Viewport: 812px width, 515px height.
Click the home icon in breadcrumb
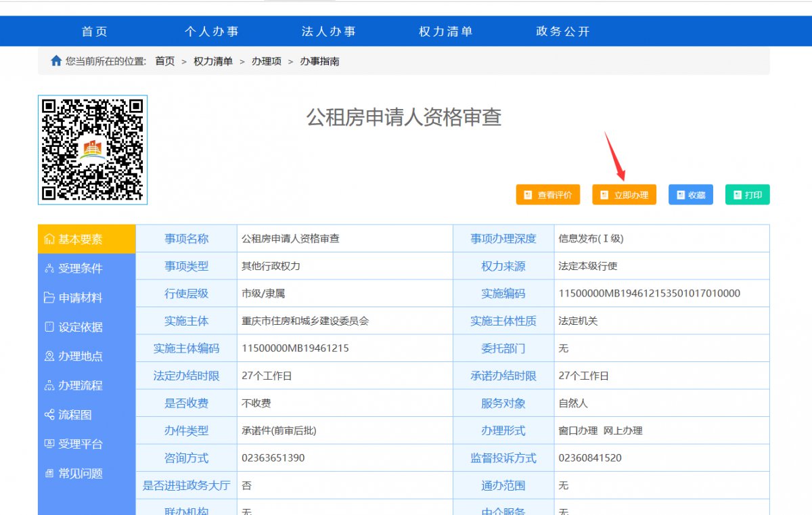[x=56, y=61]
